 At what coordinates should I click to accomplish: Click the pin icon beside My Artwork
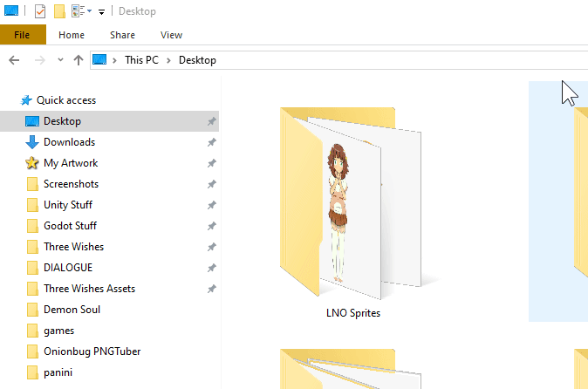212,163
